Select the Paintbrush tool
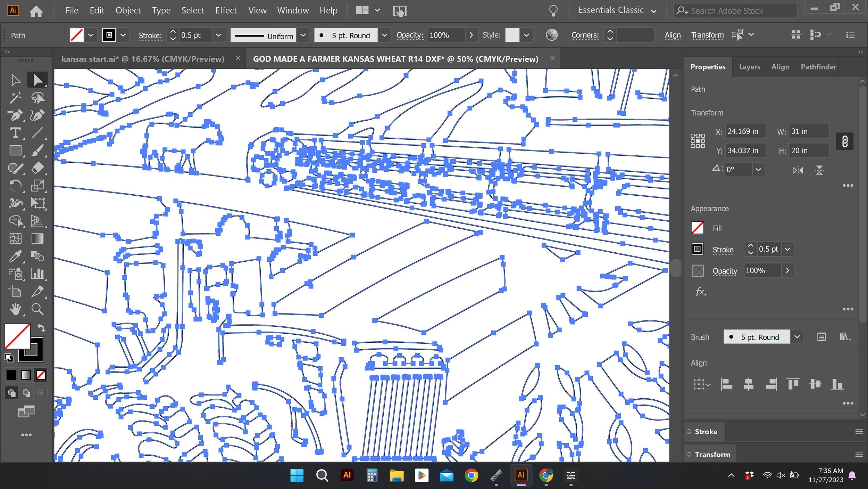868x489 pixels. [x=37, y=150]
